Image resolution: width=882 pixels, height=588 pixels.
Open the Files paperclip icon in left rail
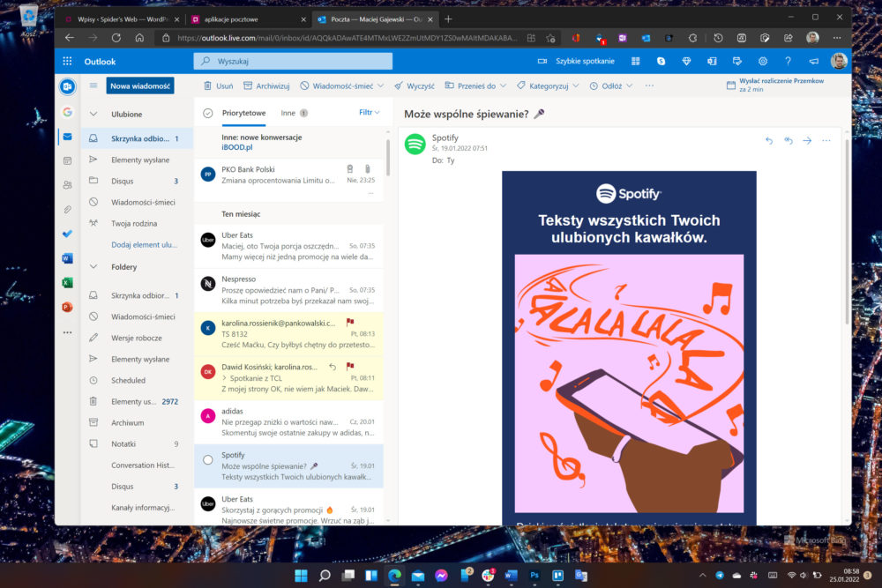(x=68, y=210)
